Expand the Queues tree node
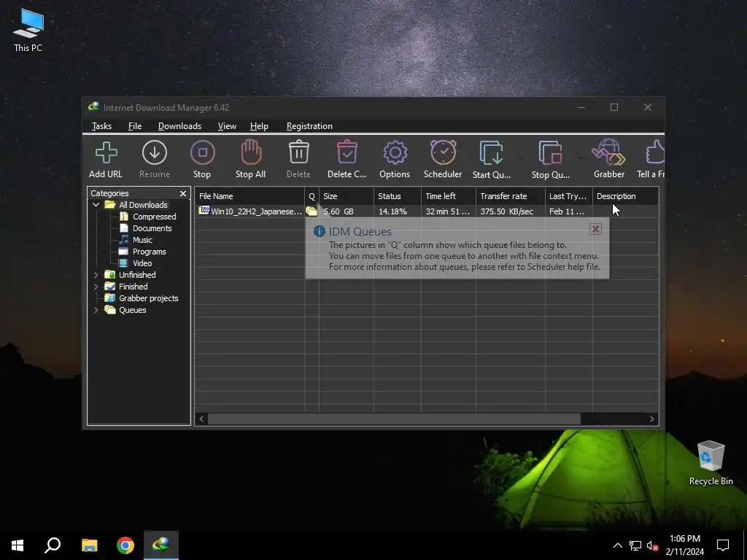The width and height of the screenshot is (747, 560). click(96, 310)
